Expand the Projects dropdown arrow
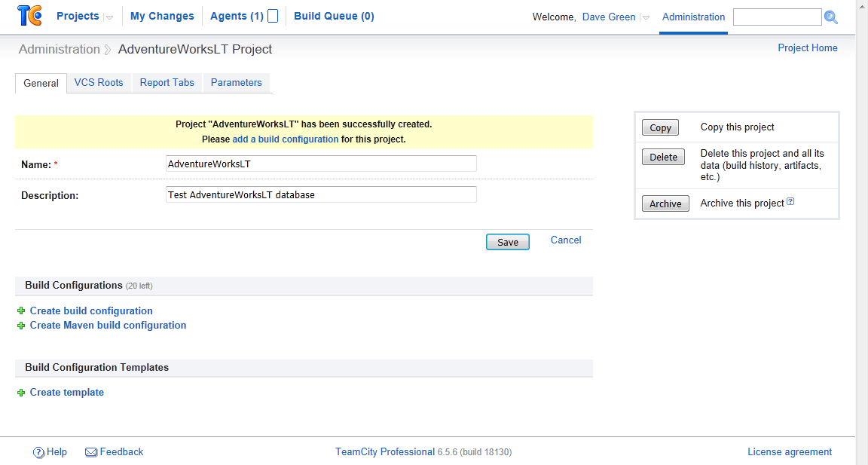Viewport: 868px width, 465px height. coord(109,18)
